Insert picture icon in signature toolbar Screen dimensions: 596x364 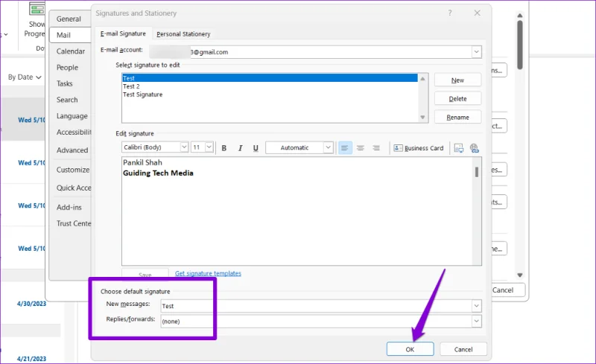coord(459,148)
